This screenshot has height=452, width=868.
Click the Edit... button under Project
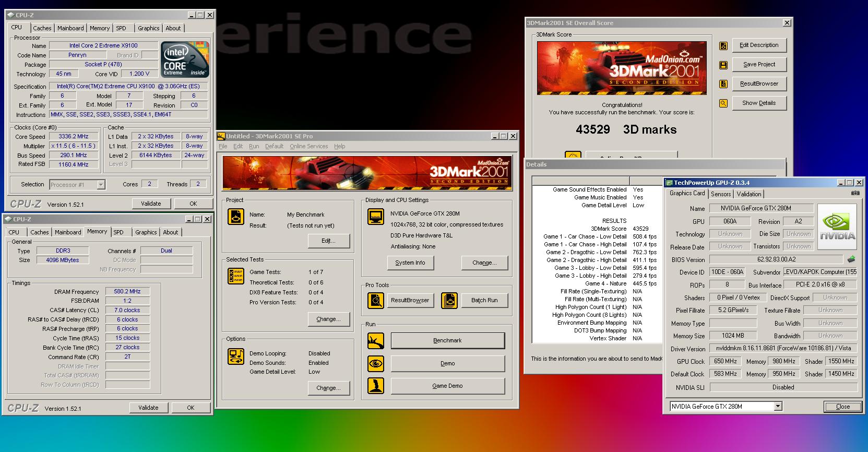(328, 241)
